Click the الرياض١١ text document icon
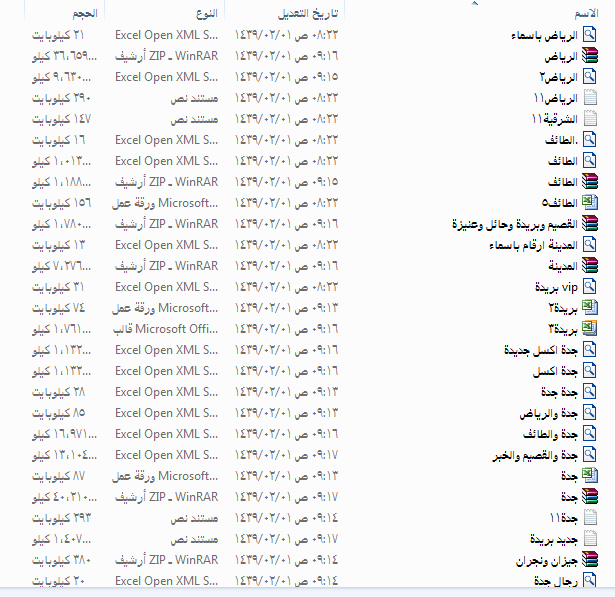 [x=590, y=97]
